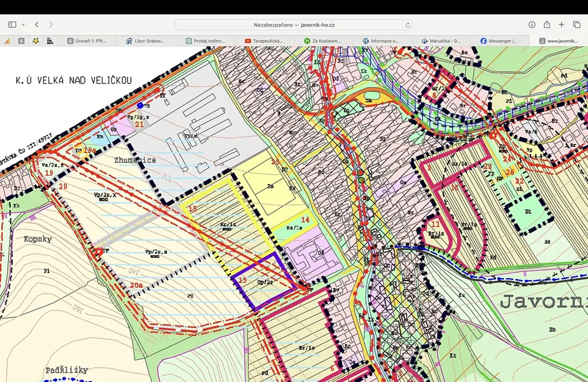Select the YouTube 'Terapeutická...' tab
The width and height of the screenshot is (588, 382).
pyautogui.click(x=264, y=41)
